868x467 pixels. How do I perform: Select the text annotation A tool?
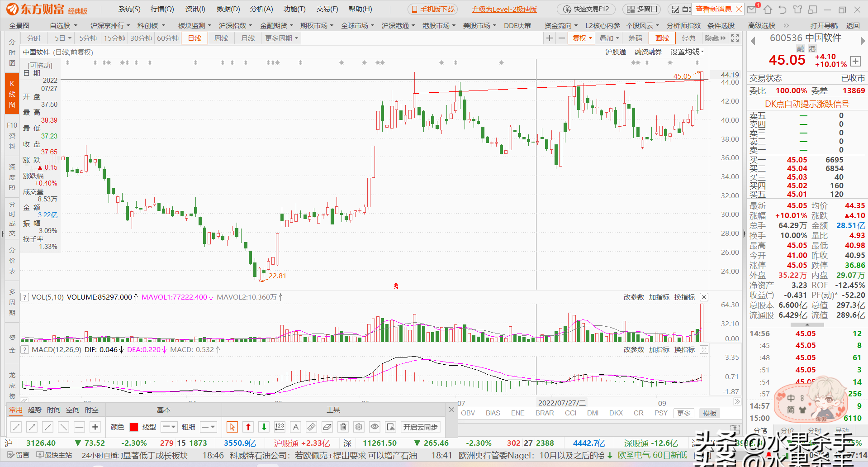[295, 427]
